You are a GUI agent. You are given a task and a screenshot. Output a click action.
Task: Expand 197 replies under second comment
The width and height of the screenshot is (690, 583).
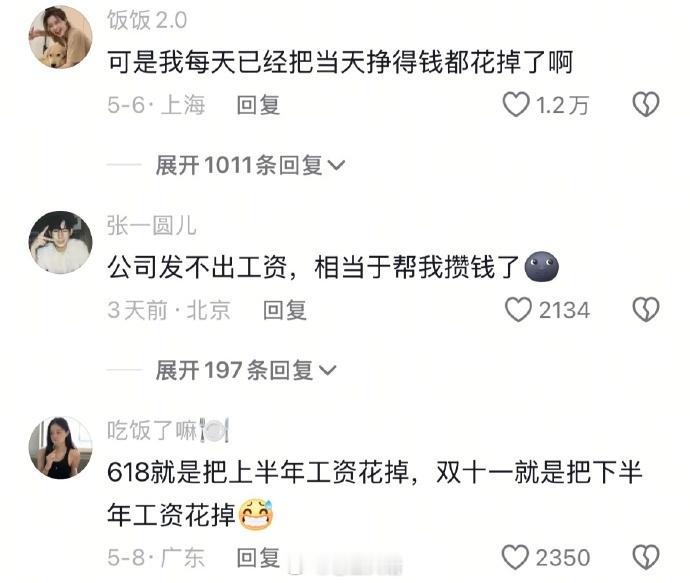246,370
